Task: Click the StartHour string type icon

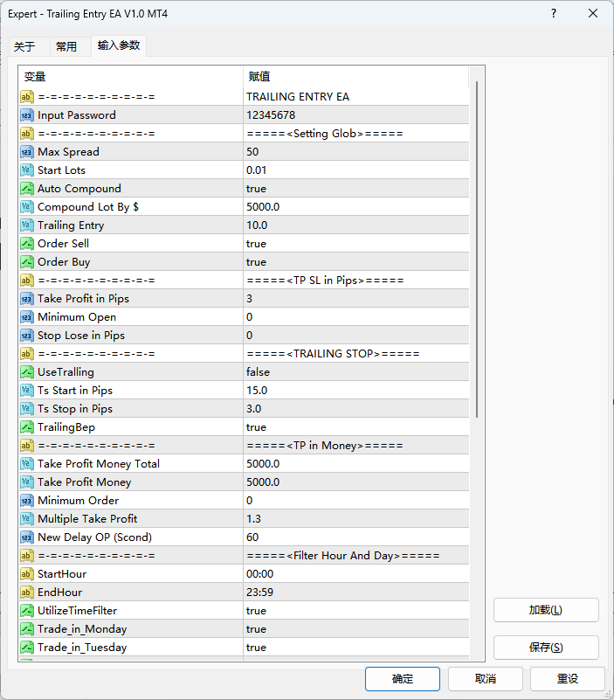Action: click(26, 574)
